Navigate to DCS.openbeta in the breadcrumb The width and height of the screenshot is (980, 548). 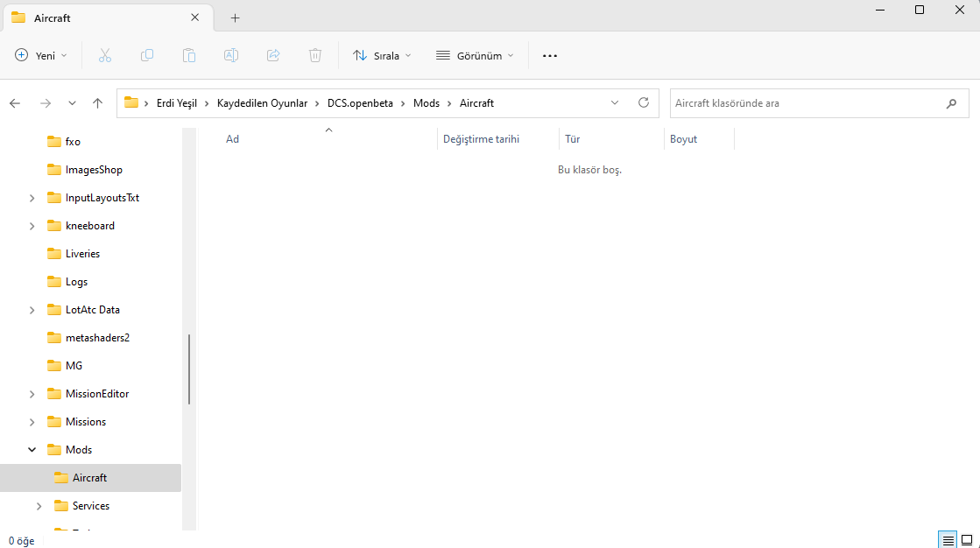(360, 103)
